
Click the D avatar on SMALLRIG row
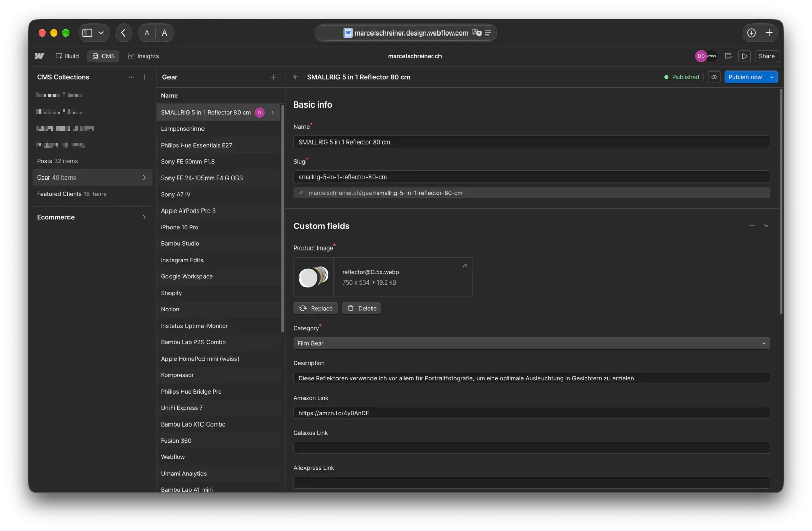point(259,113)
